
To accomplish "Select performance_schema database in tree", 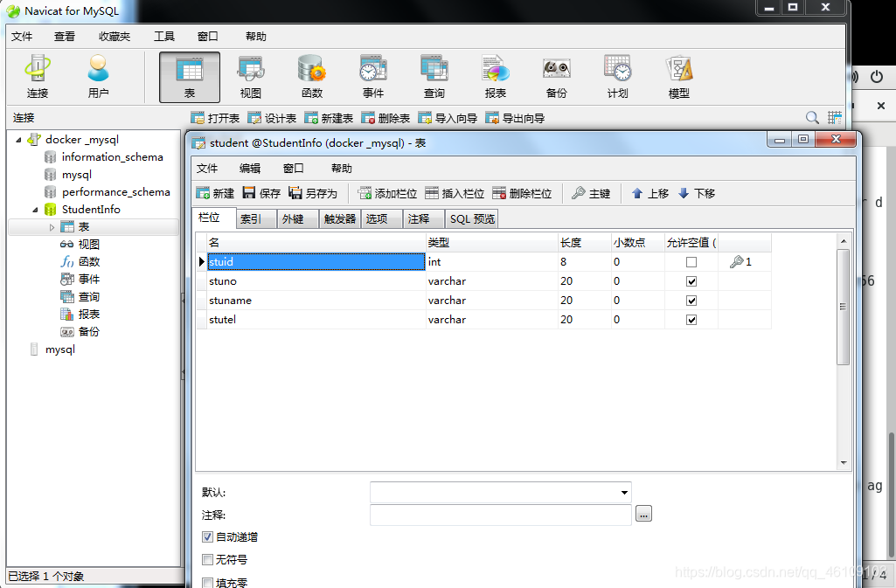I will tap(116, 192).
